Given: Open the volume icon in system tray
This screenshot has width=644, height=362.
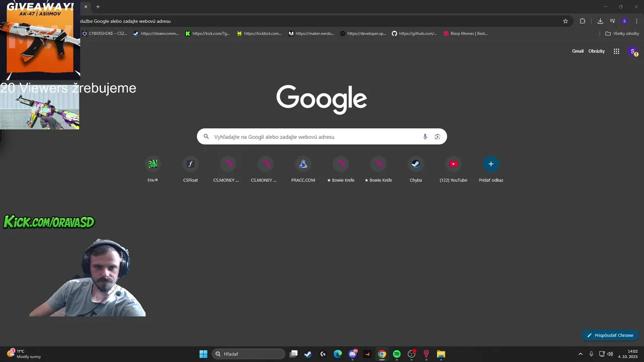Looking at the screenshot, I should pyautogui.click(x=610, y=354).
